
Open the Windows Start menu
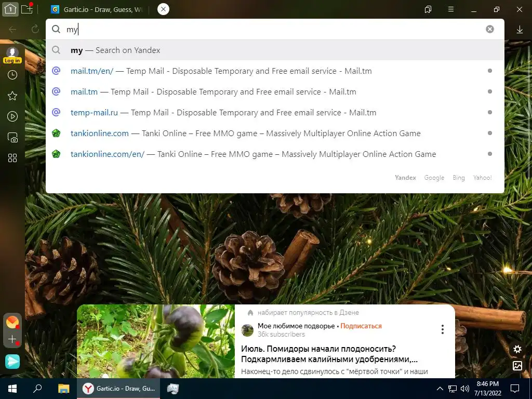coord(12,389)
